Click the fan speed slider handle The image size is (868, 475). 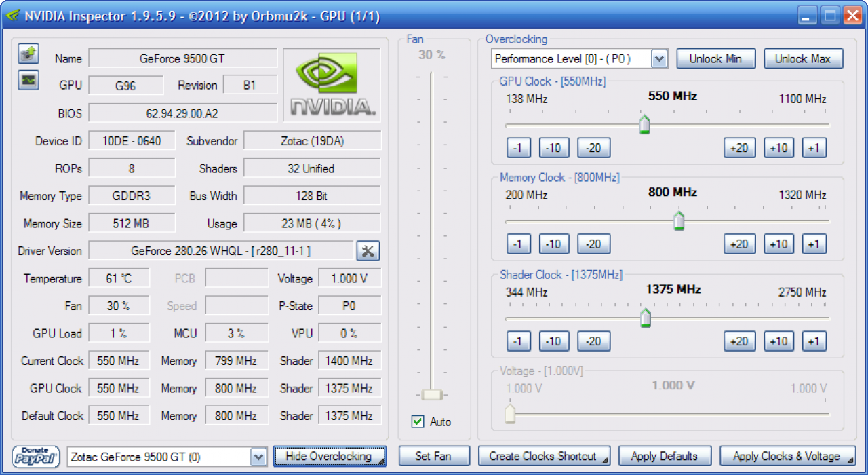click(x=432, y=394)
